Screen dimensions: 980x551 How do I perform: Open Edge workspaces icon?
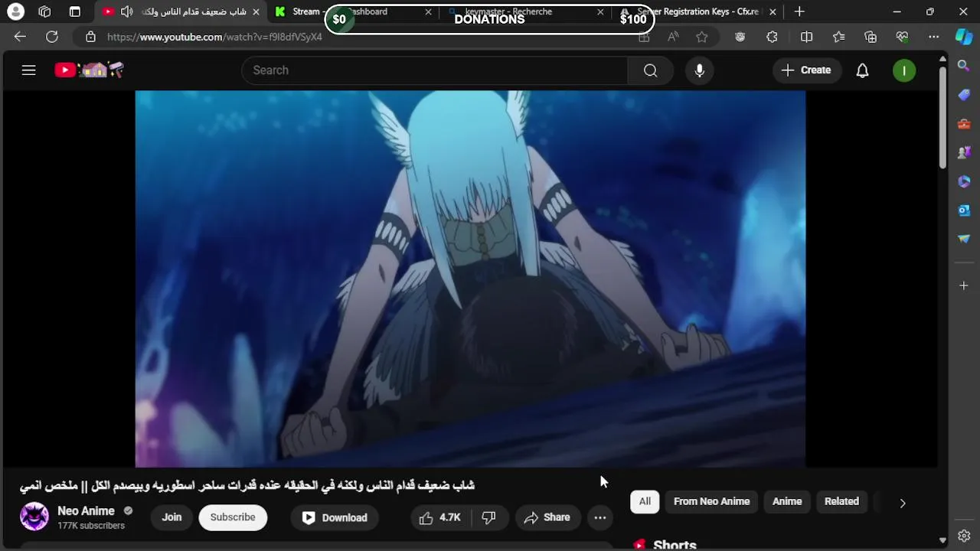[x=44, y=11]
